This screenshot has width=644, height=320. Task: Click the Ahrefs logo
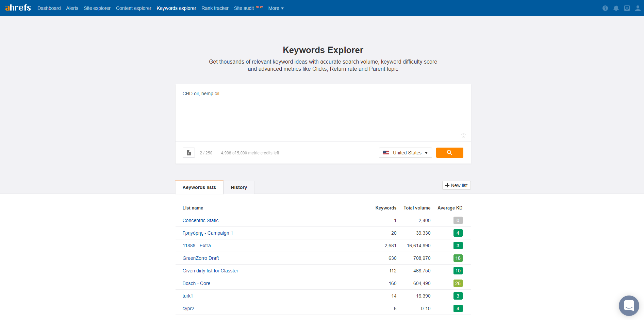pos(18,7)
